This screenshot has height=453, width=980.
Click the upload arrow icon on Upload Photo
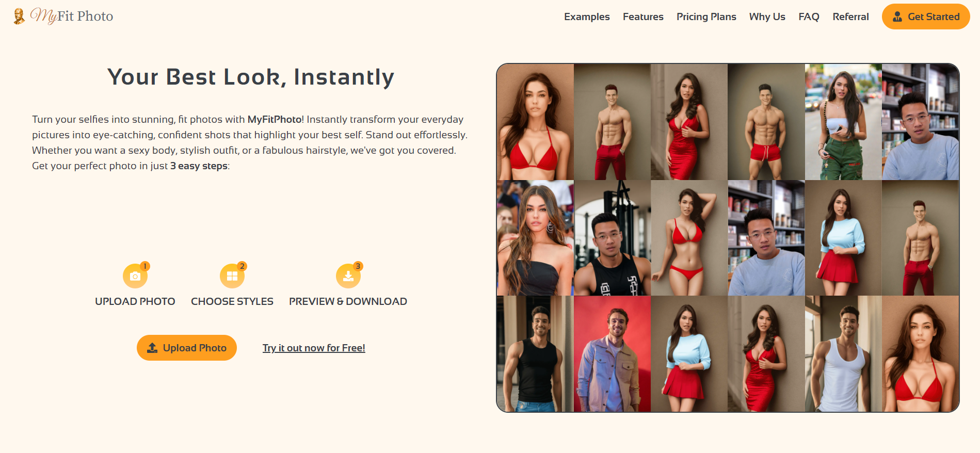(x=152, y=348)
